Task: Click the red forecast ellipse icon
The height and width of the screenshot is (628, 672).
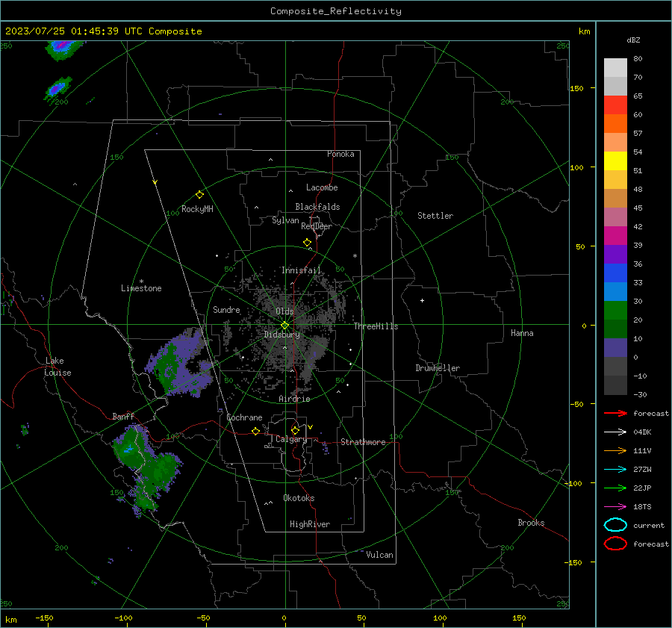Action: [x=615, y=544]
